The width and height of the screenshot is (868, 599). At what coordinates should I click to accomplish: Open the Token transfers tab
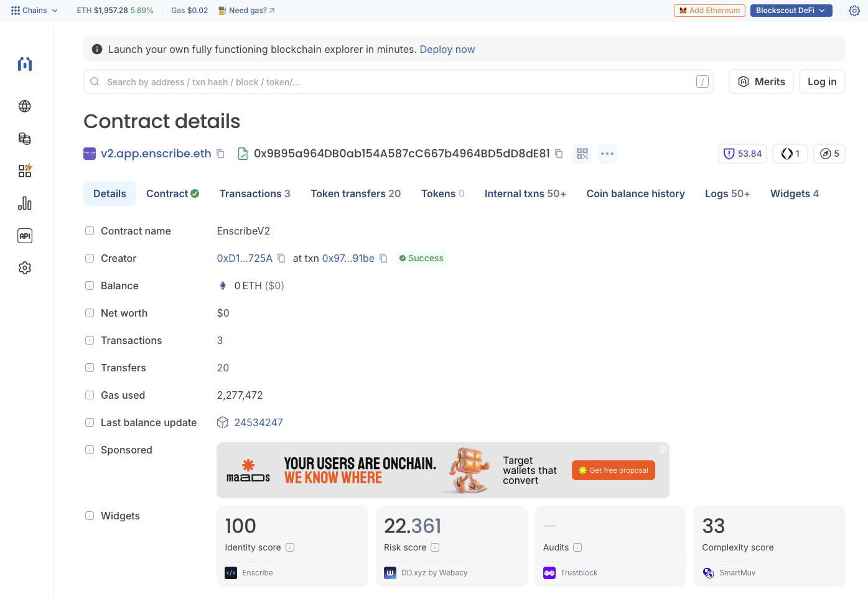click(x=355, y=193)
